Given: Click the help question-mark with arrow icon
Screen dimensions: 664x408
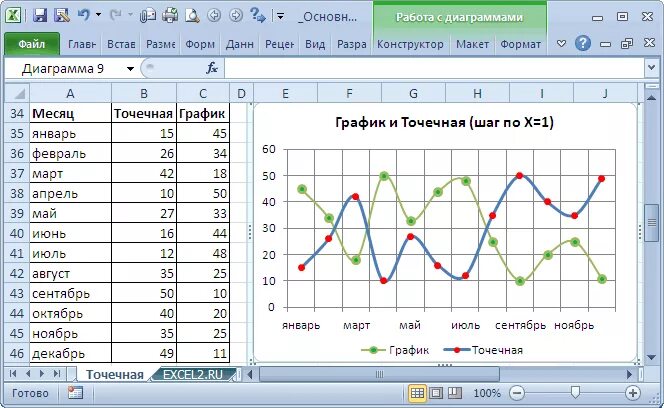Looking at the screenshot, I should 257,16.
